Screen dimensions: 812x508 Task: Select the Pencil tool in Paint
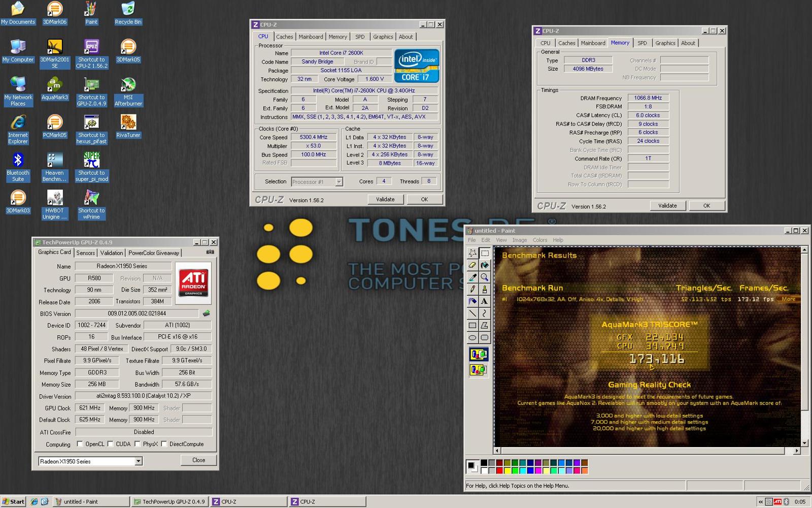tap(472, 289)
